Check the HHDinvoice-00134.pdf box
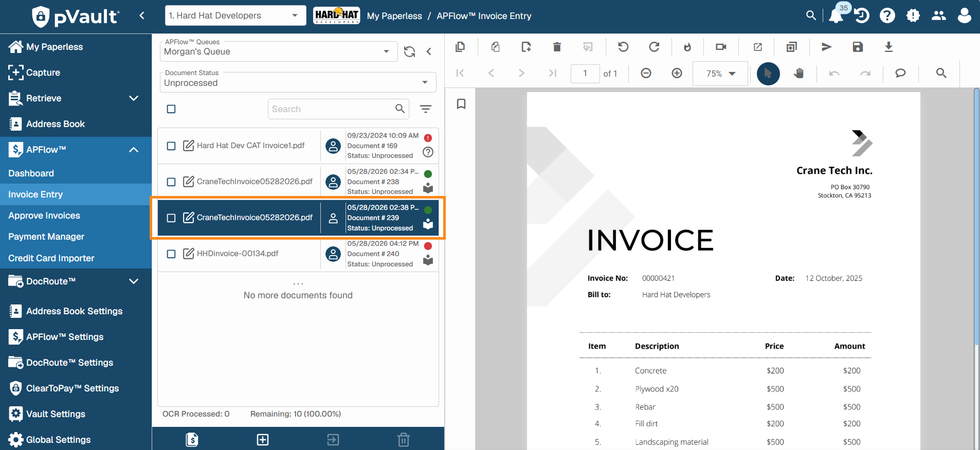The height and width of the screenshot is (450, 980). (171, 254)
